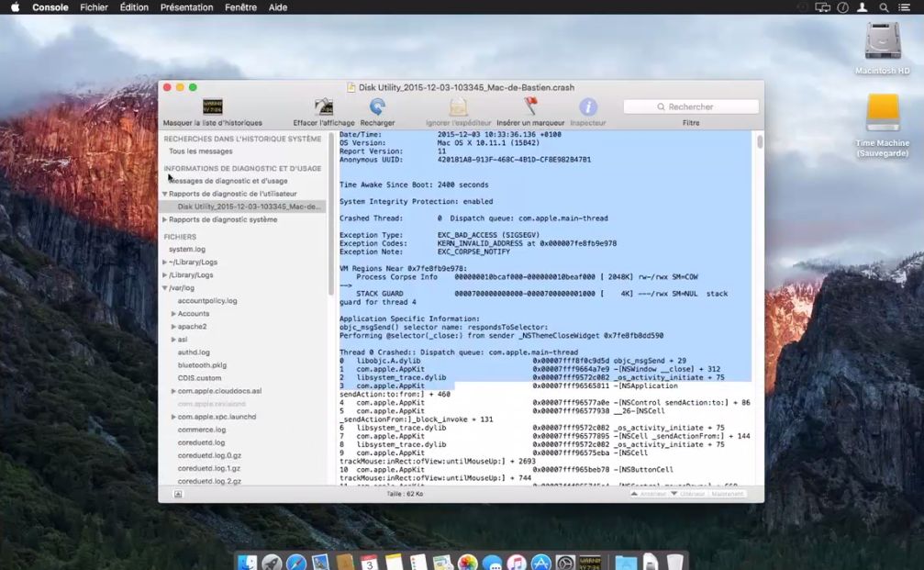
Task: Open the Trash in Dock
Action: [674, 563]
